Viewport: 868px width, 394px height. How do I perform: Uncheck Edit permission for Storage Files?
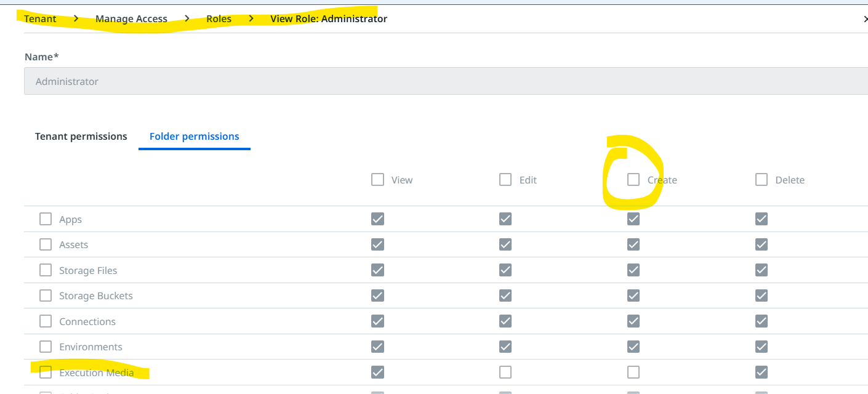pyautogui.click(x=505, y=270)
